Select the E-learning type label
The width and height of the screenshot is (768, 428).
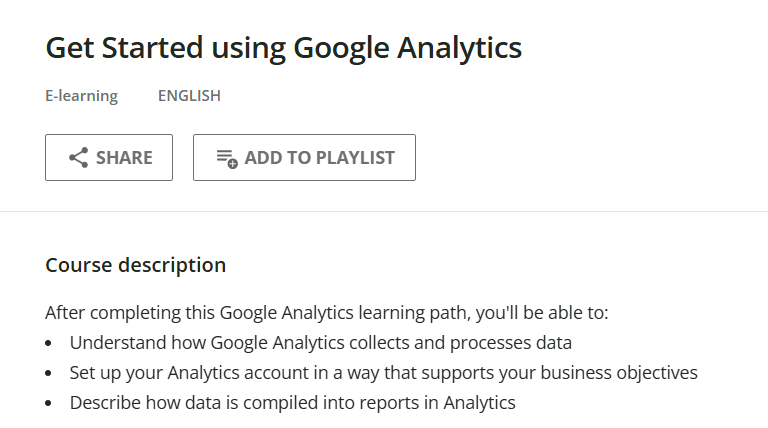pyautogui.click(x=82, y=96)
